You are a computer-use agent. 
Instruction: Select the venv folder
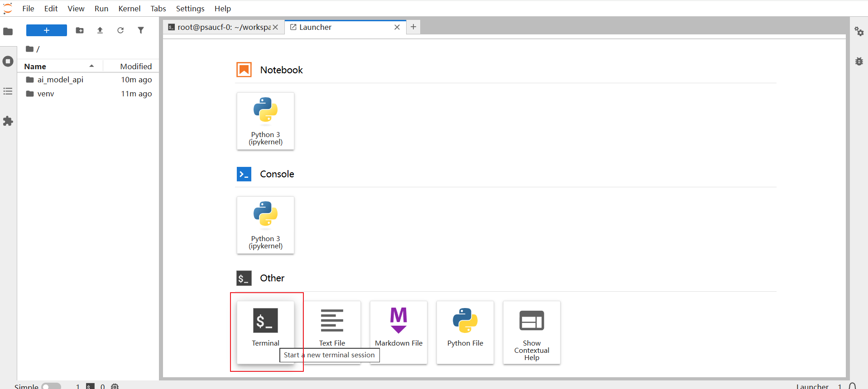coord(88,94)
